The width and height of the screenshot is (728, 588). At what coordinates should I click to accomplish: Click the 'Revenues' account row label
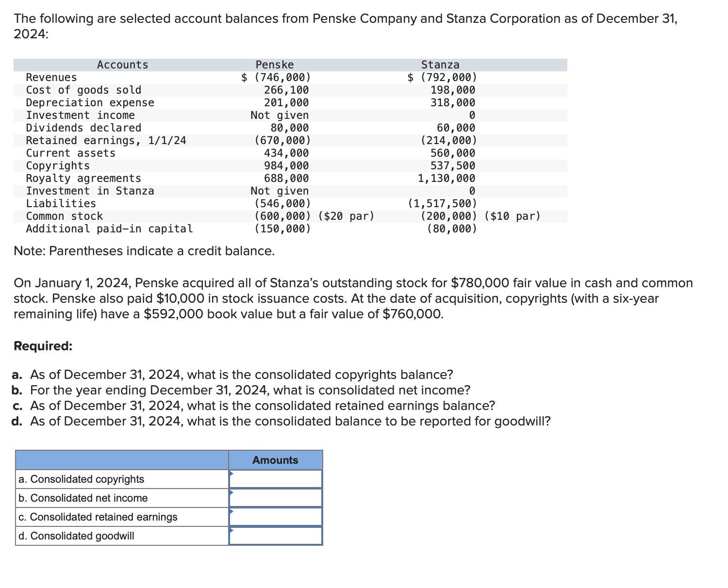click(51, 77)
